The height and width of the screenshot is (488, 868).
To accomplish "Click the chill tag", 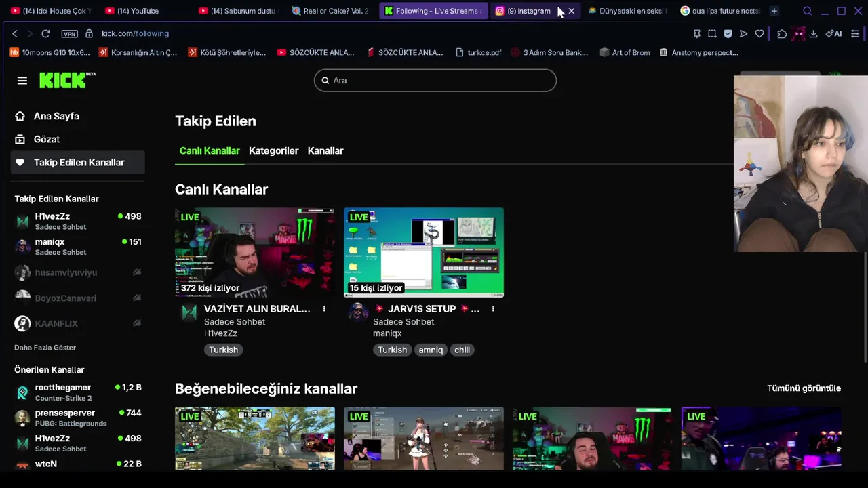I will point(462,350).
